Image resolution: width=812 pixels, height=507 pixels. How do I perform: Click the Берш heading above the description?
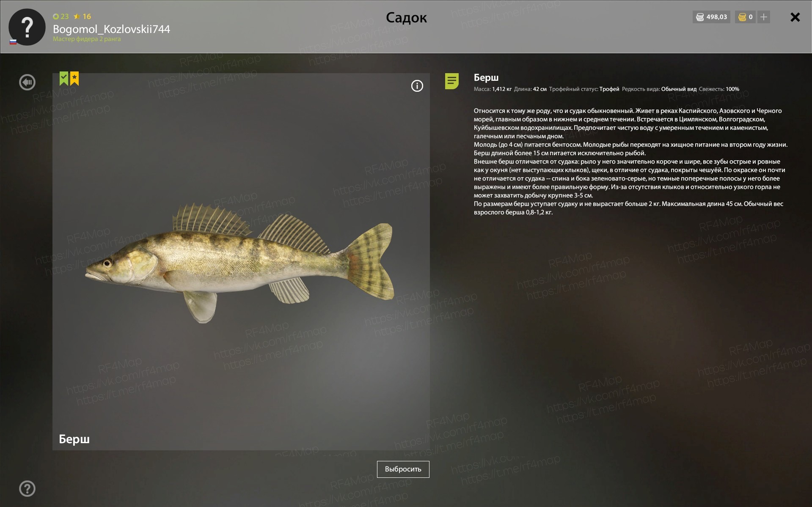(x=486, y=77)
